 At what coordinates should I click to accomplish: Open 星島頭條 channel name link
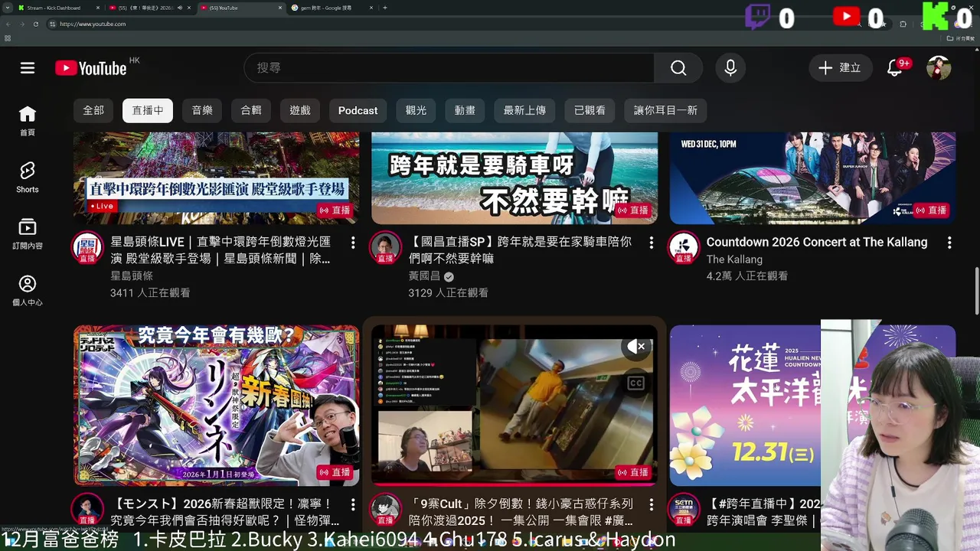point(132,276)
